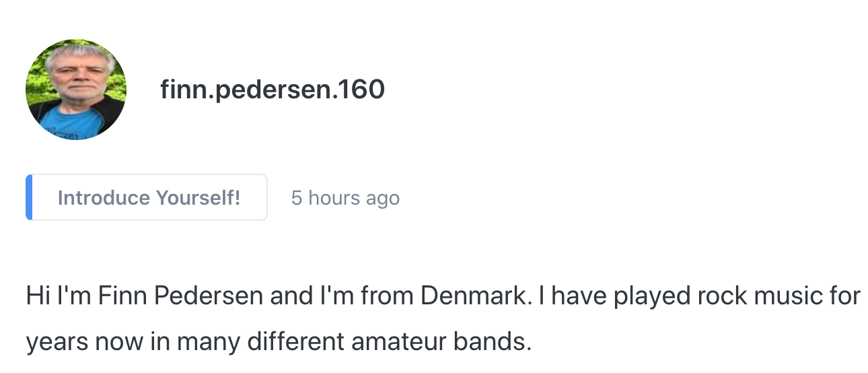Click the word Introduce in the tag

pos(104,198)
